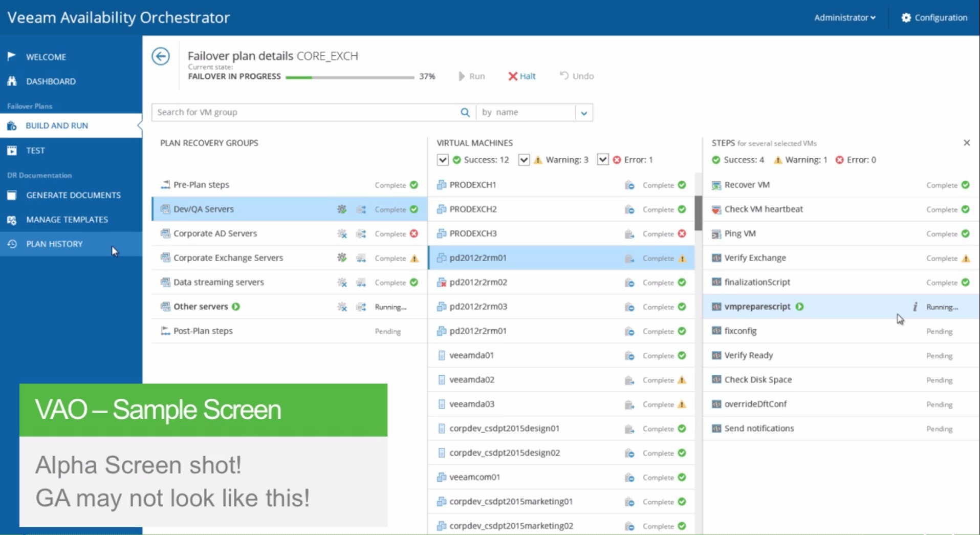Click the Configuration gear icon
The height and width of the screenshot is (535, 980).
tap(906, 17)
